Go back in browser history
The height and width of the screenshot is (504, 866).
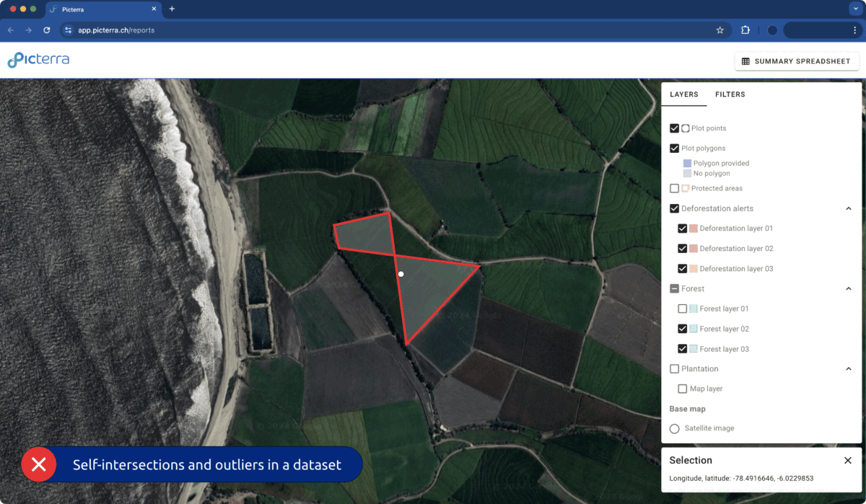10,30
